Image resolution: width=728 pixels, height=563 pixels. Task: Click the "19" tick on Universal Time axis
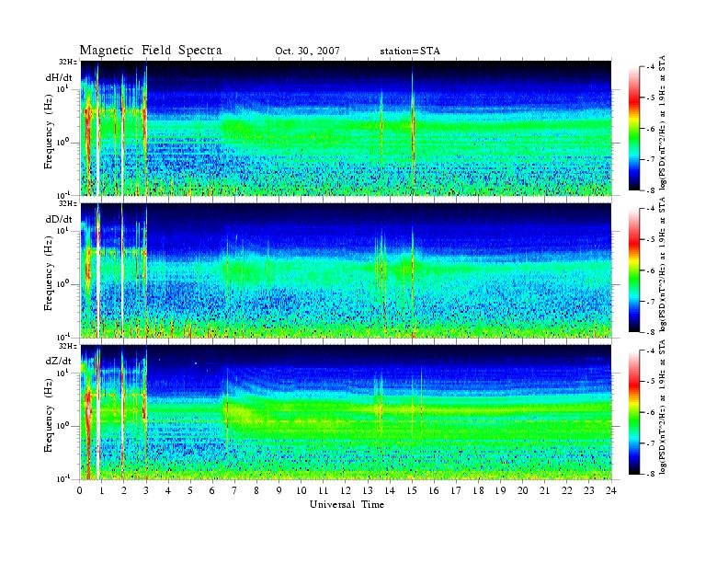point(500,490)
